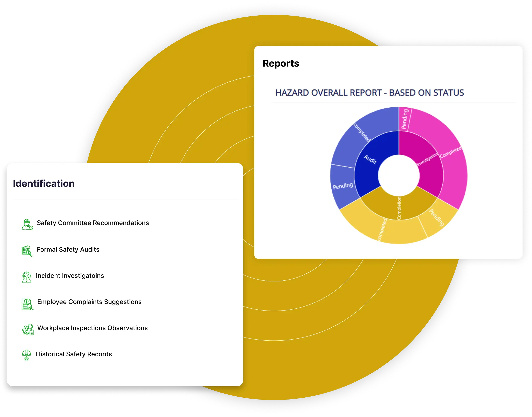Click the Hazard Overall Report chart title

[370, 93]
